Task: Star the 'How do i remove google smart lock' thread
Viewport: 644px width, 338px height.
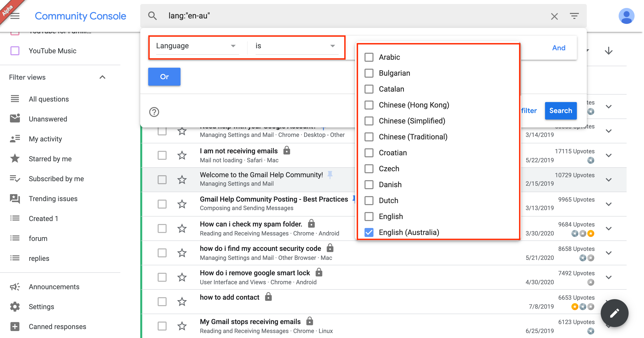Action: coord(182,277)
